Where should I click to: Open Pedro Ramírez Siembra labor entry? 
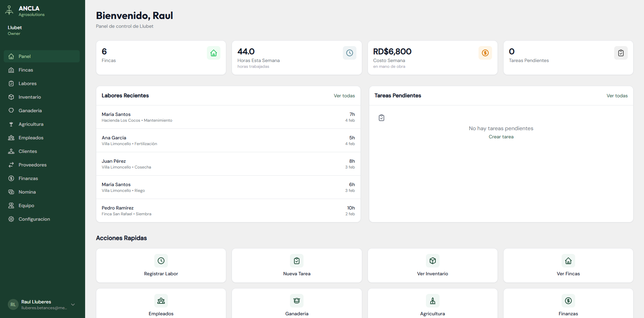tap(228, 211)
